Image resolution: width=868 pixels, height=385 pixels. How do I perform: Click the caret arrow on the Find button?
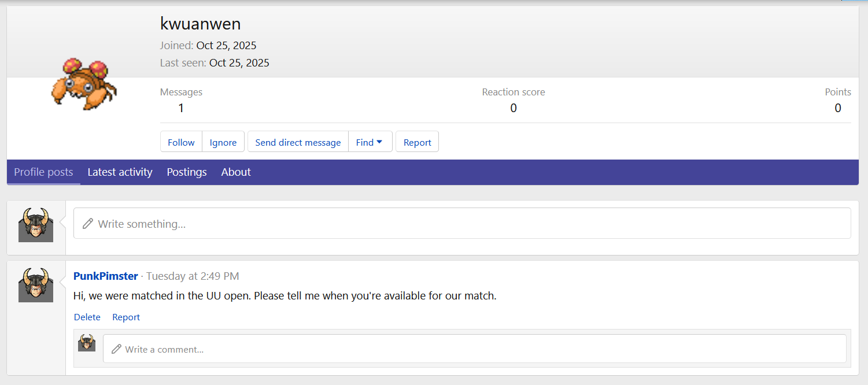(379, 142)
